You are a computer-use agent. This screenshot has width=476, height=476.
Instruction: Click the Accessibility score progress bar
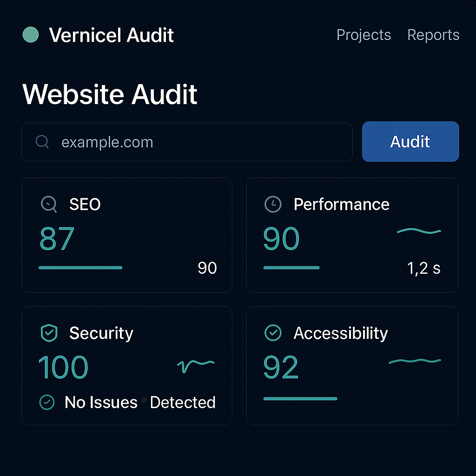(300, 399)
